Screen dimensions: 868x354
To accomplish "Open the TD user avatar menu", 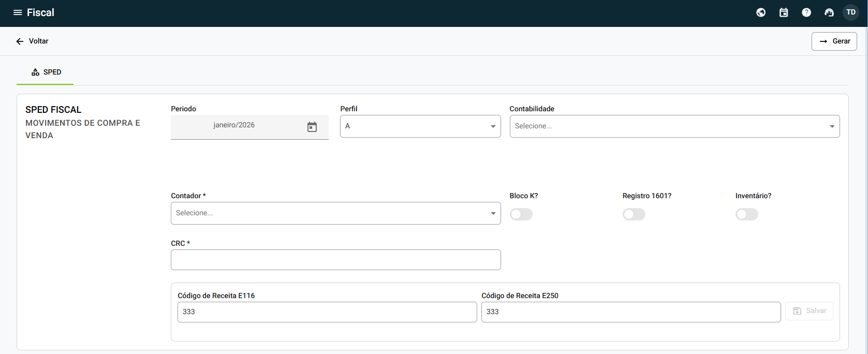I will (851, 12).
